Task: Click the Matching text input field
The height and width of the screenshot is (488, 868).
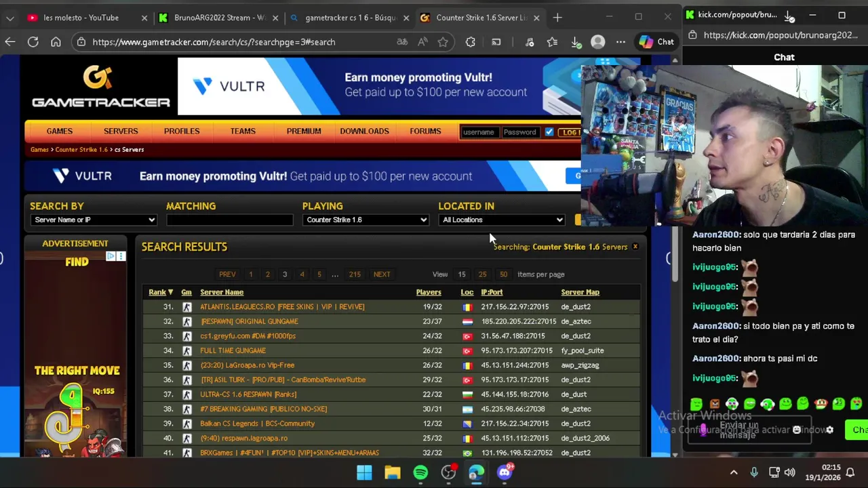Action: [230, 220]
